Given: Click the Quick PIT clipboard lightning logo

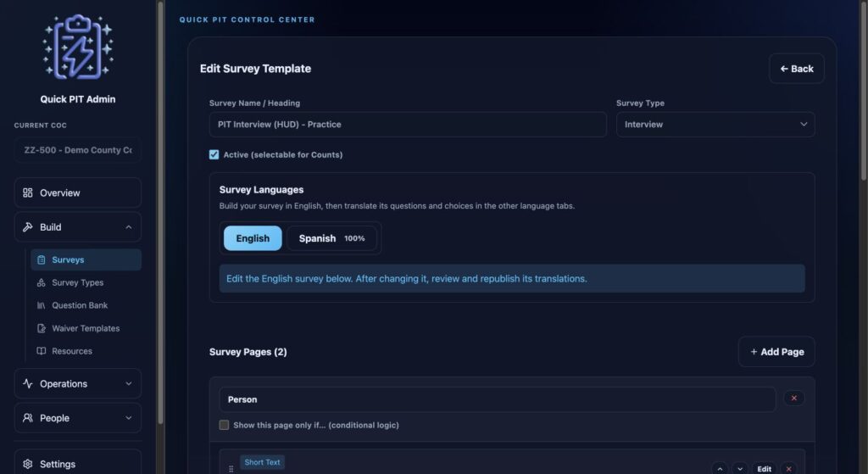Looking at the screenshot, I should coord(78,47).
